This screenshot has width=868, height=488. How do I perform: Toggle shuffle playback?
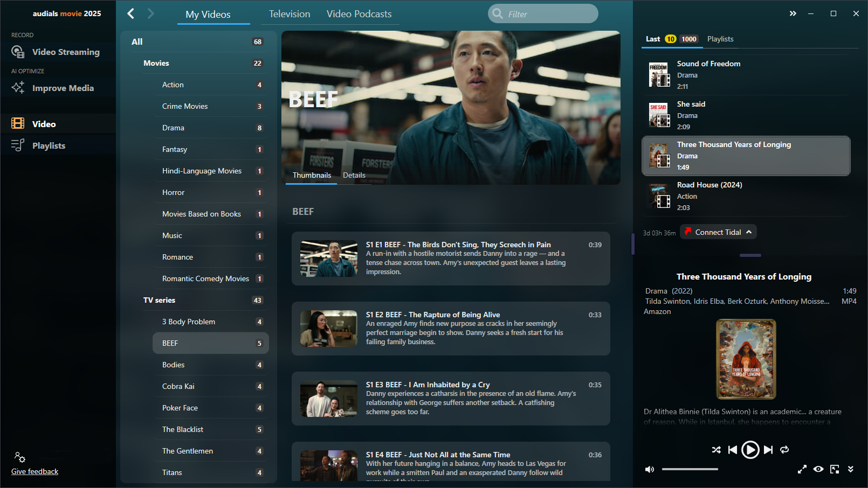point(716,450)
